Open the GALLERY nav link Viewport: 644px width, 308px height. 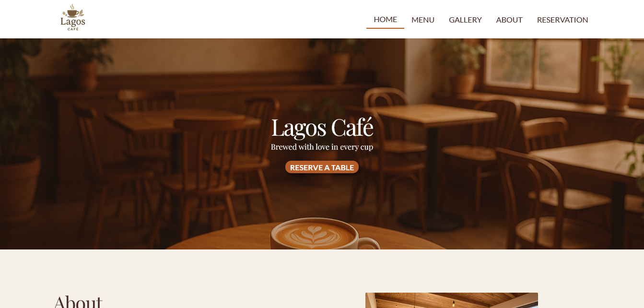pos(465,20)
